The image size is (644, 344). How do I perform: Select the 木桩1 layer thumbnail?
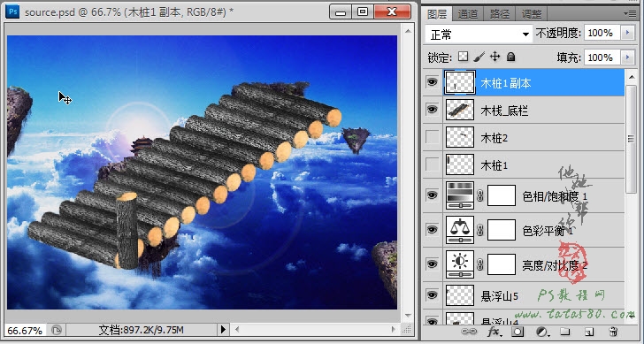tap(460, 165)
